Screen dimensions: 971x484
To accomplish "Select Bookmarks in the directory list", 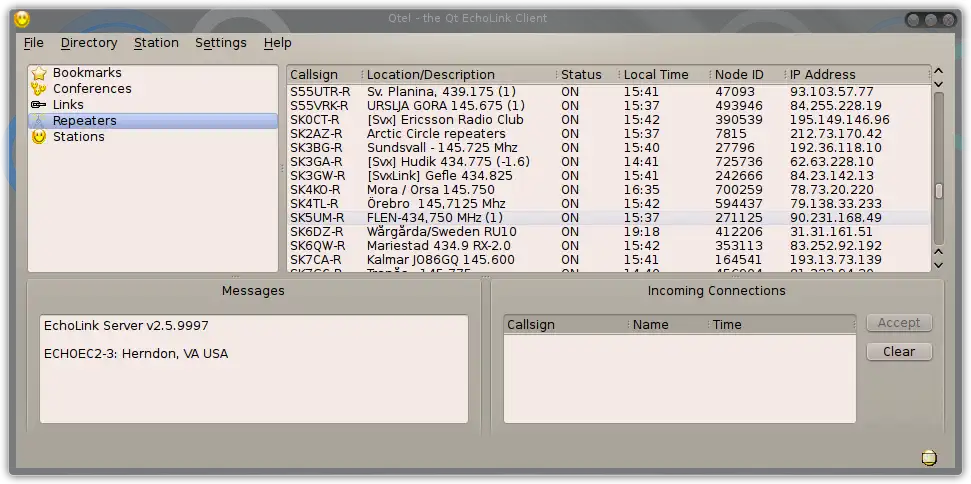I will click(153, 73).
